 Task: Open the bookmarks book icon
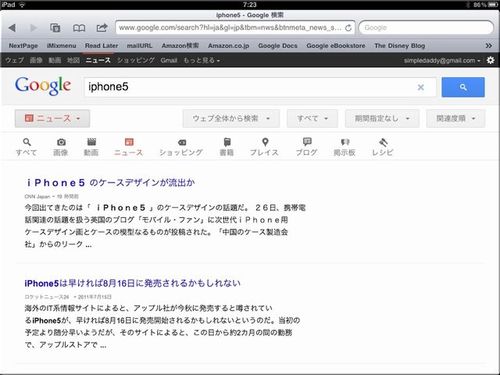click(79, 28)
